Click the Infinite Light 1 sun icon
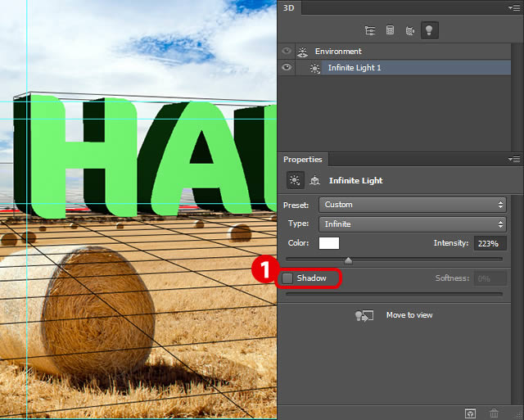Screen dimensions: 524x420 [x=314, y=68]
